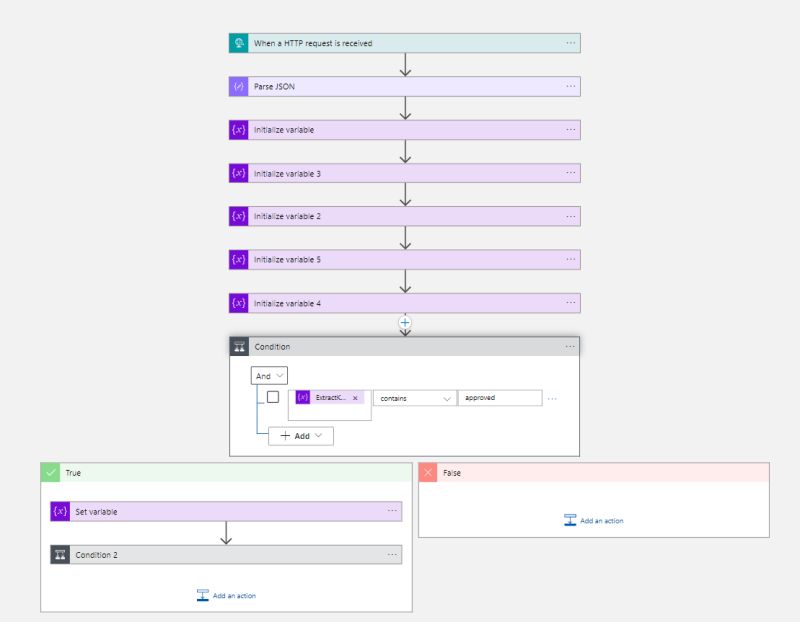The width and height of the screenshot is (800, 622).
Task: Expand the Set variable step
Action: [x=226, y=511]
